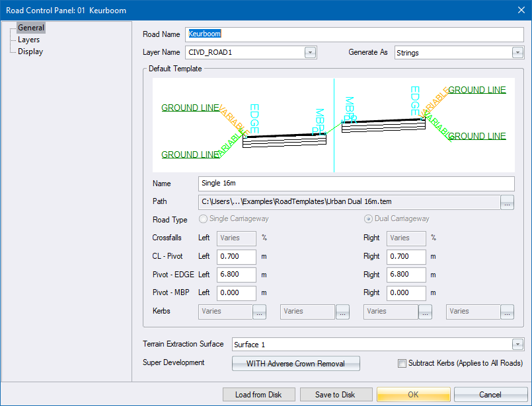Select the General tree item

coord(30,28)
